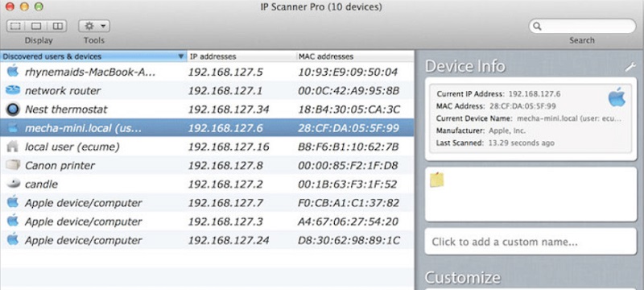Click IP address 192.168.127.8 cell
The image size is (644, 290).
click(225, 165)
